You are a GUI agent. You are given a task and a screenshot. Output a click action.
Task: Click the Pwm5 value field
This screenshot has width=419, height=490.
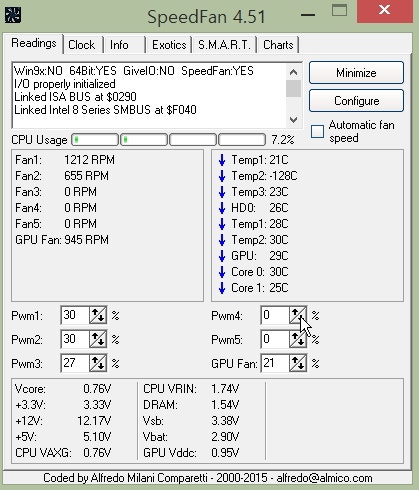(x=275, y=339)
